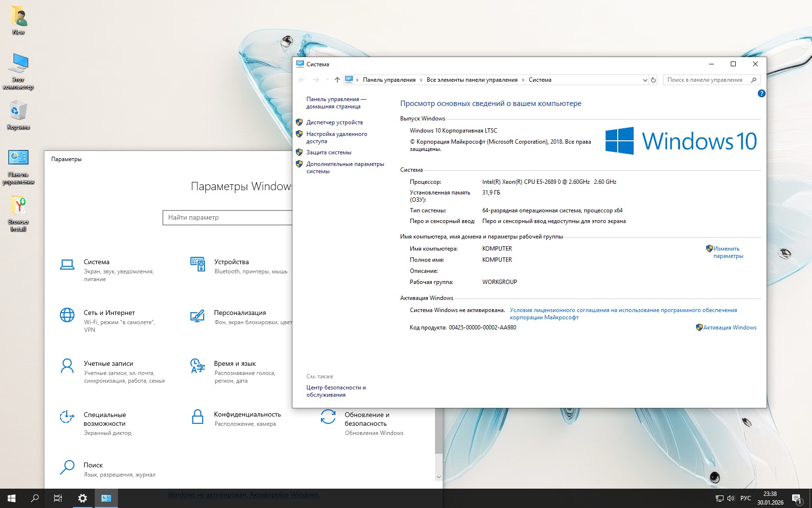This screenshot has width=812, height=508.
Task: Click the help question mark icon
Action: [x=761, y=93]
